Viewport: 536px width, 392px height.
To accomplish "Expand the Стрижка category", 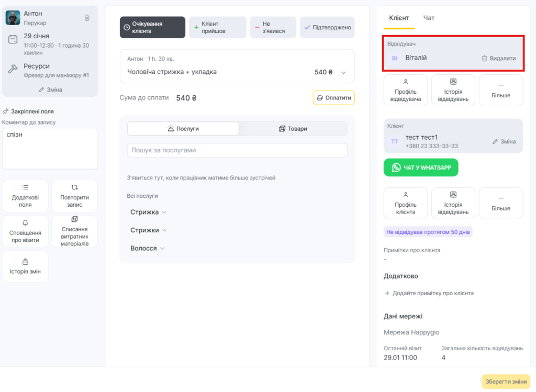I will pos(148,212).
